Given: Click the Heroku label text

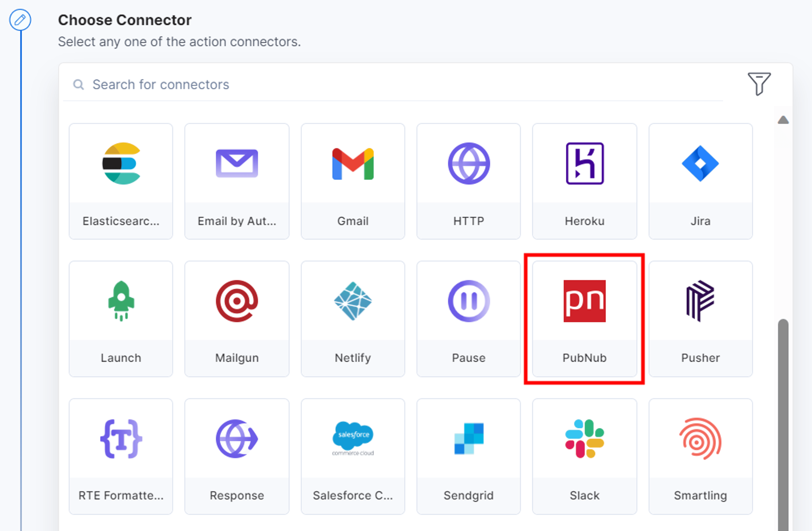Looking at the screenshot, I should pos(585,221).
